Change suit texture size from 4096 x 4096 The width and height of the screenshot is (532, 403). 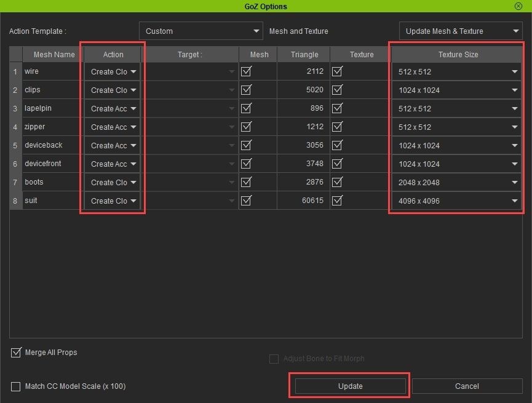coord(457,201)
